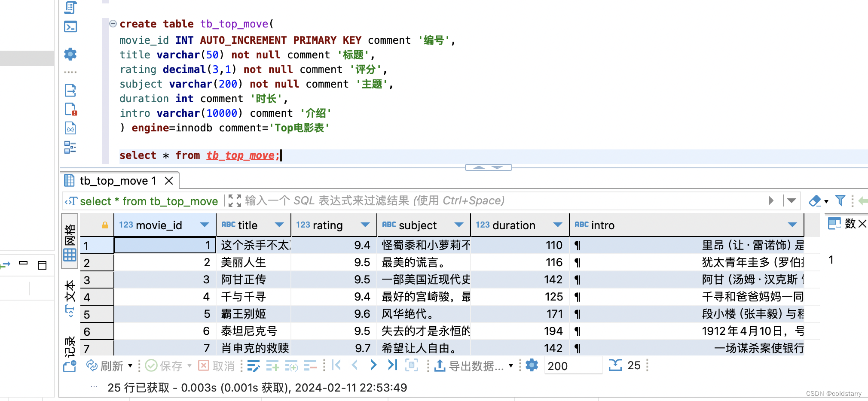Click the panel record icon at bottom left
Image resolution: width=868 pixels, height=401 pixels.
[x=70, y=366]
